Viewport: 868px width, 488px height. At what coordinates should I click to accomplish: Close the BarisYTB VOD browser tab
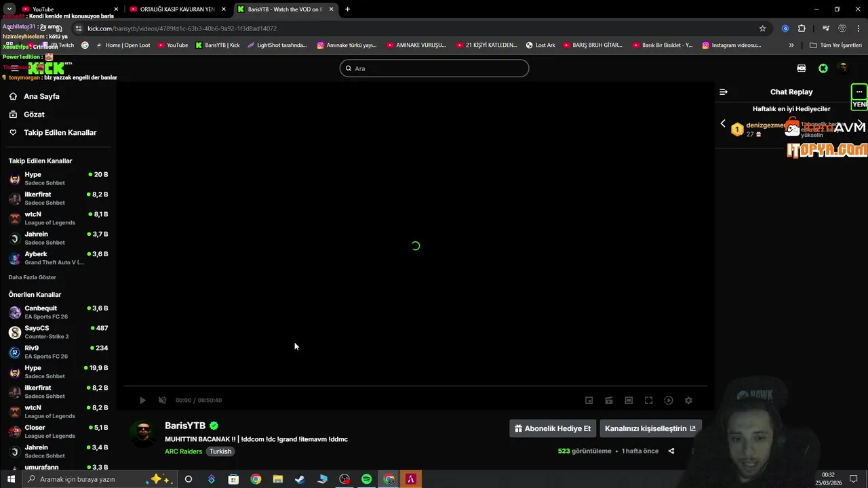331,9
